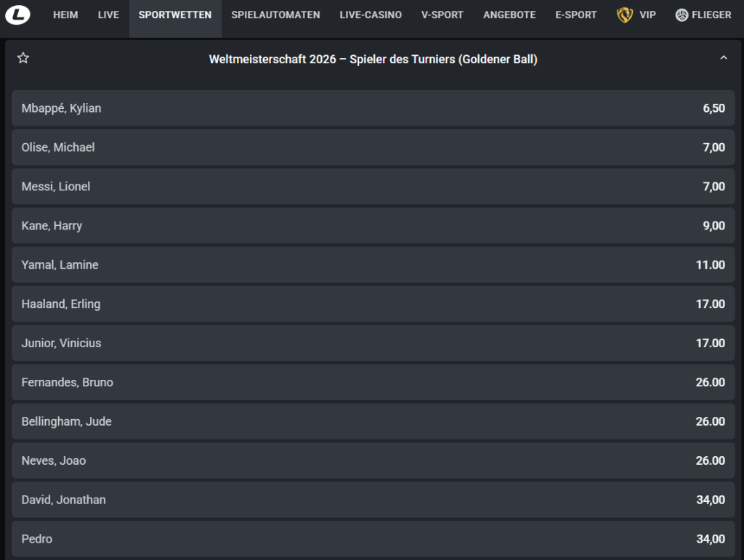Click the Flieger plane icon

click(x=682, y=15)
